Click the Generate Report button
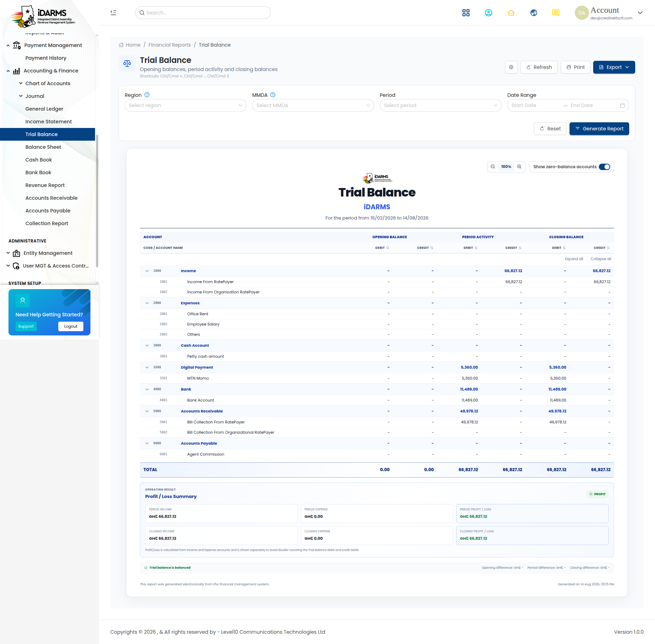This screenshot has width=655, height=644. point(599,129)
